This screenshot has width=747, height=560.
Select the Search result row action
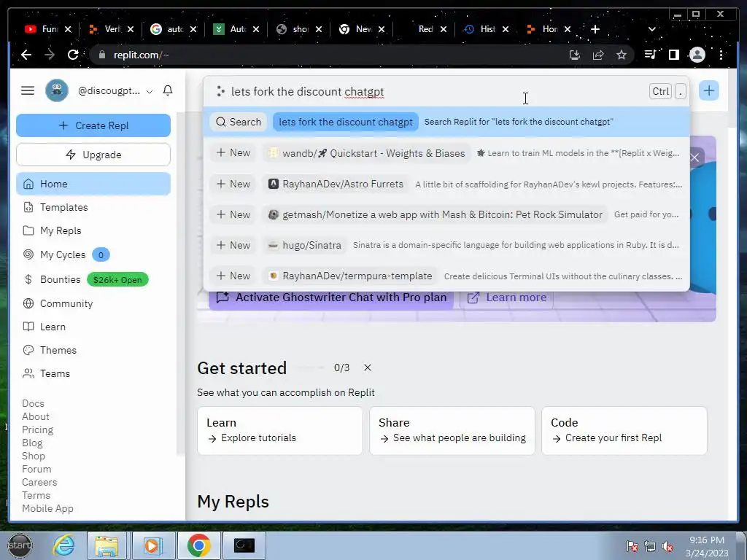446,122
